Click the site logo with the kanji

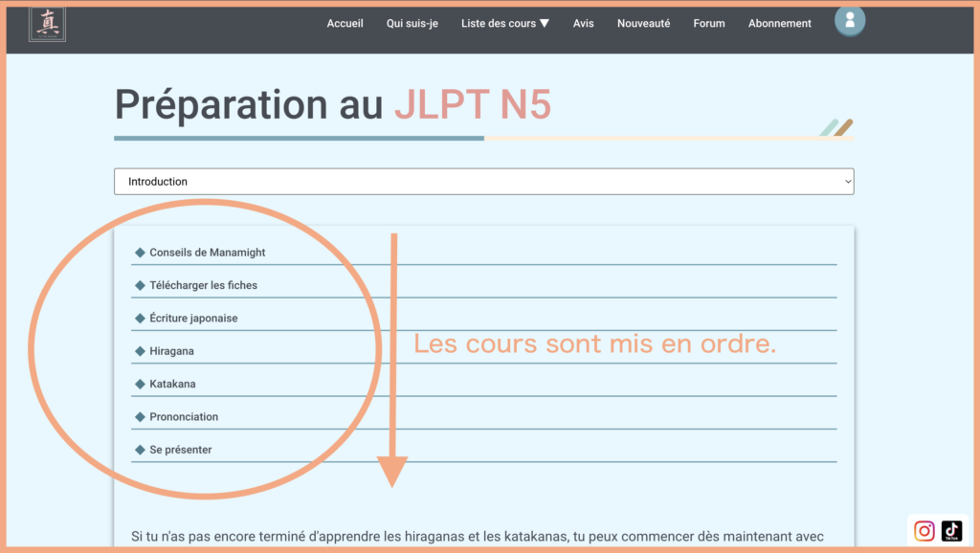(47, 24)
